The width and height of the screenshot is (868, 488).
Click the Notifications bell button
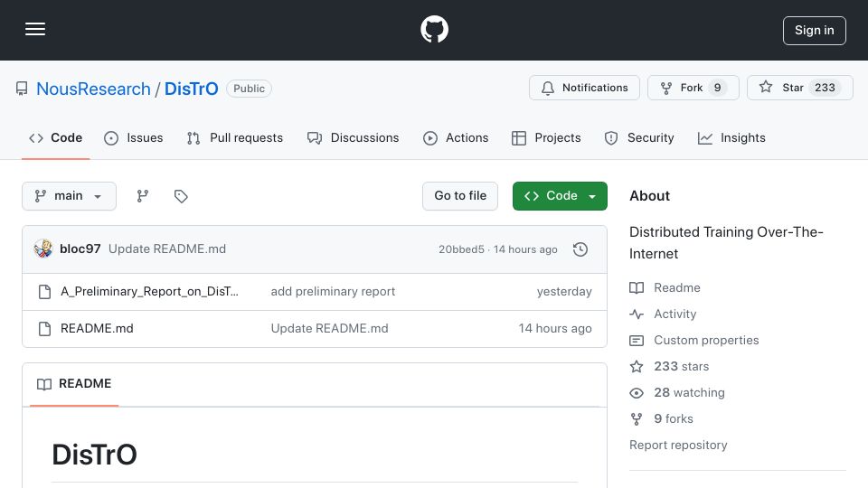(x=584, y=88)
